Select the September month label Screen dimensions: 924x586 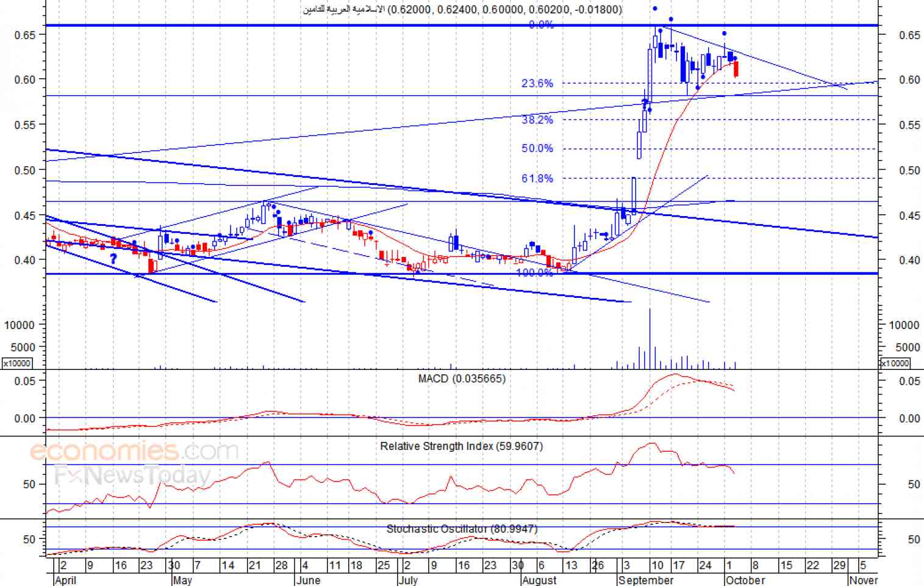pos(646,580)
